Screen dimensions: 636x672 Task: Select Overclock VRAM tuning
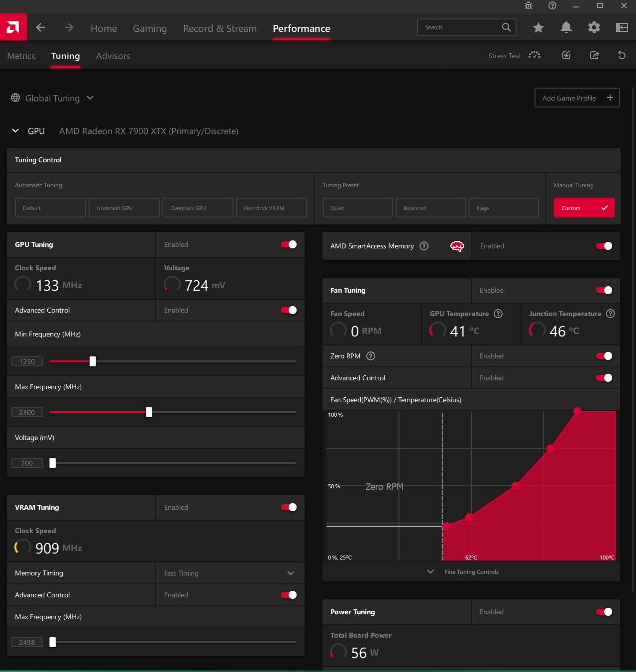click(x=271, y=208)
